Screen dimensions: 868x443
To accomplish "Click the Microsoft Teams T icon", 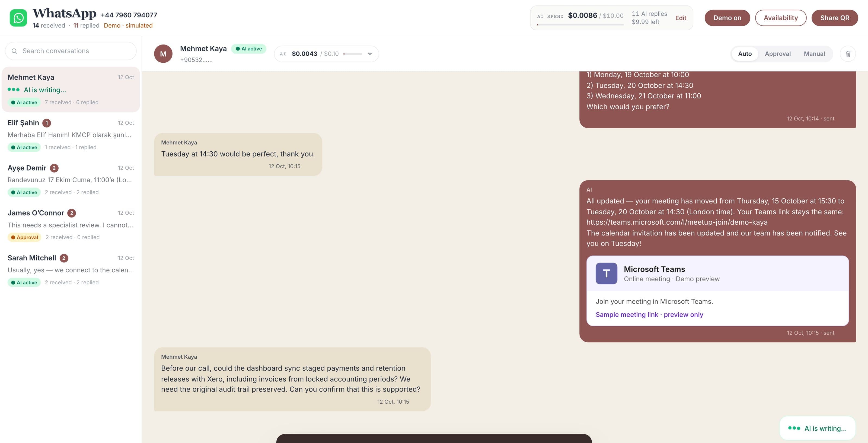I will click(x=606, y=273).
